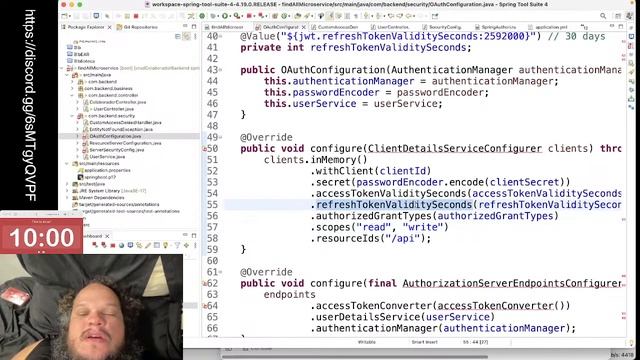The width and height of the screenshot is (640, 360).
Task: Open Package Explorer view menu dots
Action: (x=195, y=36)
